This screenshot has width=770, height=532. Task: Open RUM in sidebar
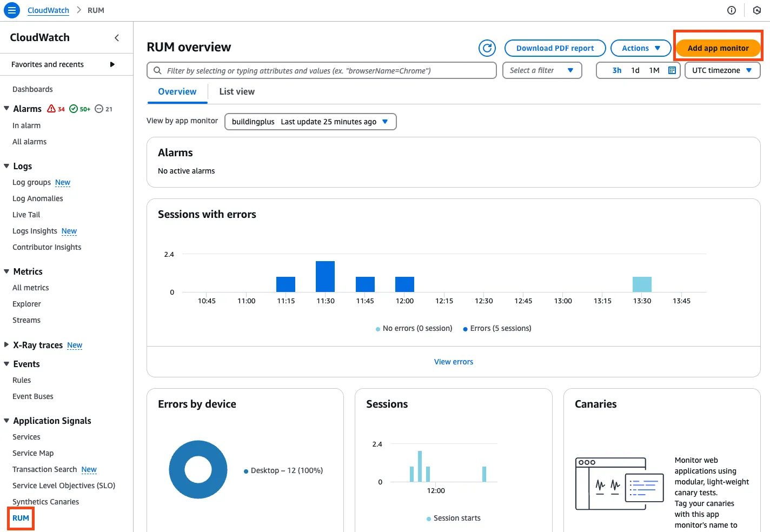point(21,518)
